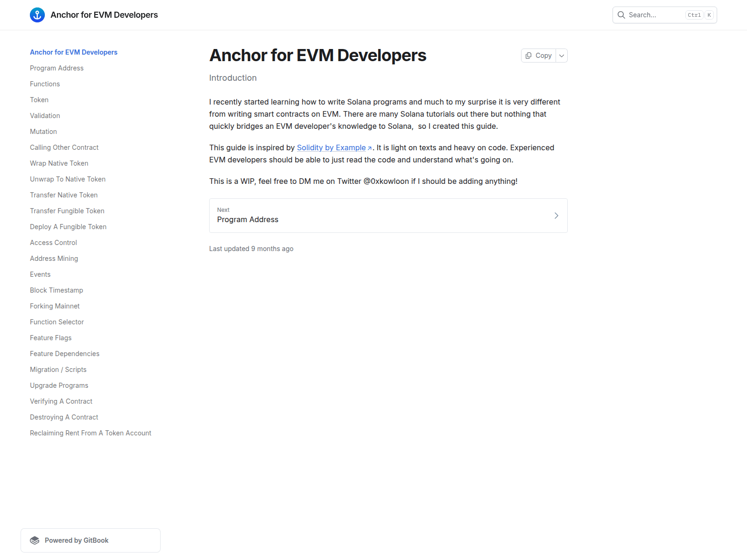Click the search magnifier icon

point(621,15)
